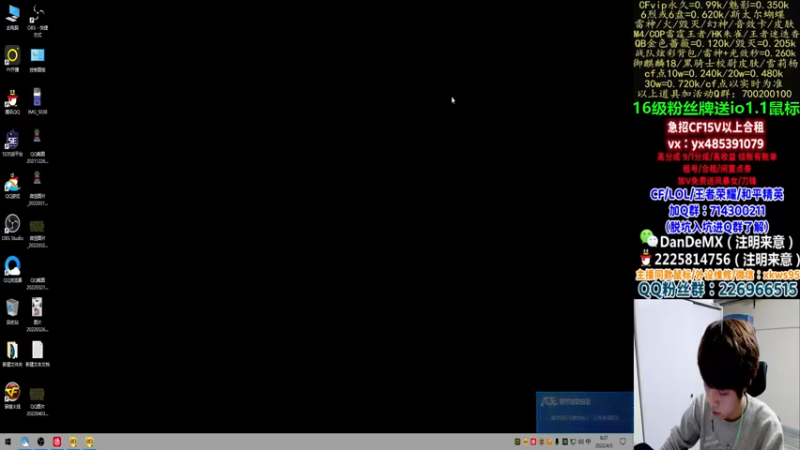Screen dimensions: 800x450
Task: Click the first yellow face taskbar icon
Action: point(73,442)
